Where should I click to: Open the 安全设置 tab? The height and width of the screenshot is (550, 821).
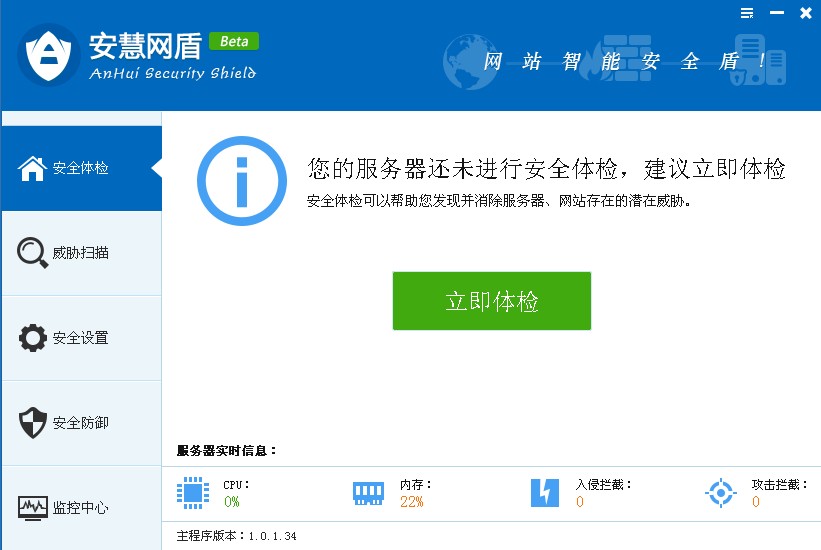(82, 338)
